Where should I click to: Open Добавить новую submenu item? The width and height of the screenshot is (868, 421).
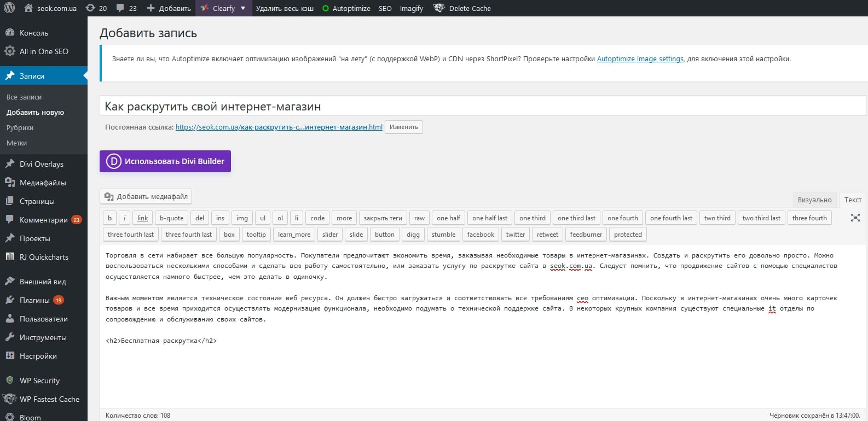[35, 112]
